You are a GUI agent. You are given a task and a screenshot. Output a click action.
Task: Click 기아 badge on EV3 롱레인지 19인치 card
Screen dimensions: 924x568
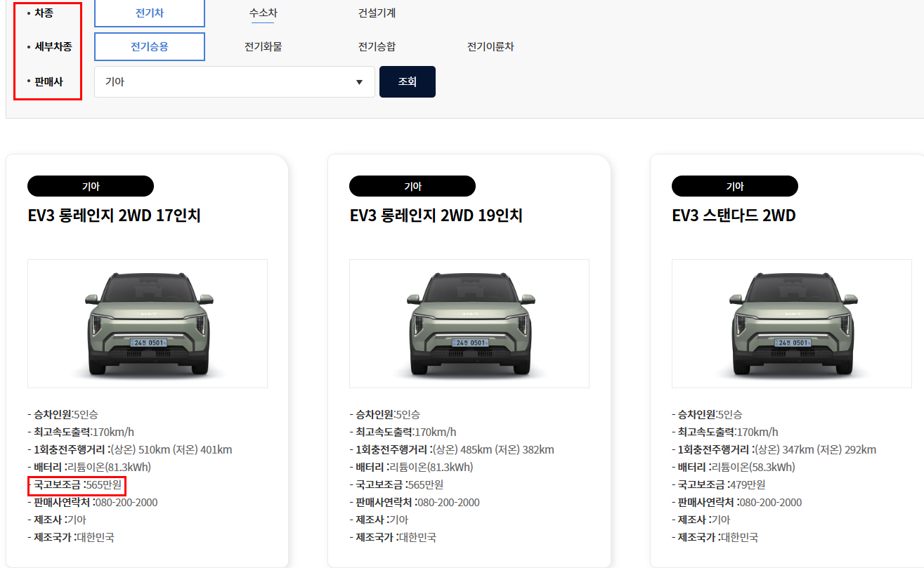(x=412, y=186)
